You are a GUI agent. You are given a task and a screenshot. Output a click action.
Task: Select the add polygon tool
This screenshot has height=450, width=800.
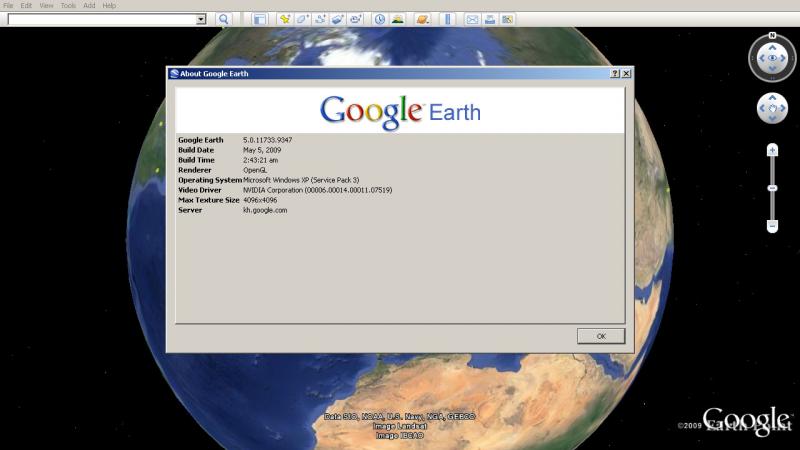pyautogui.click(x=302, y=19)
